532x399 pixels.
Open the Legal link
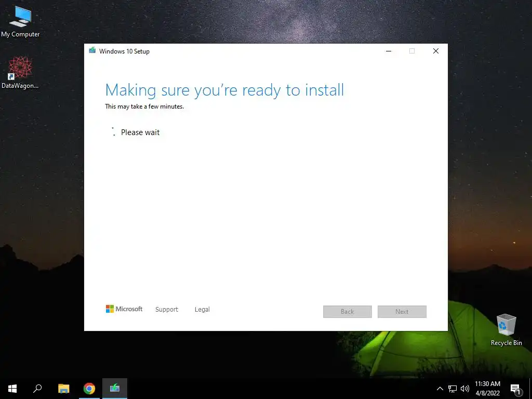click(202, 310)
